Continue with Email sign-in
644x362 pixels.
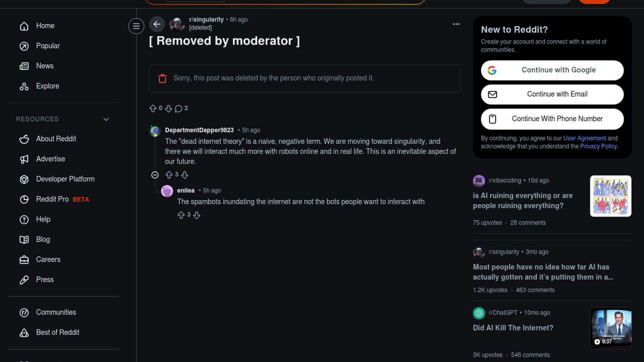[x=552, y=94]
